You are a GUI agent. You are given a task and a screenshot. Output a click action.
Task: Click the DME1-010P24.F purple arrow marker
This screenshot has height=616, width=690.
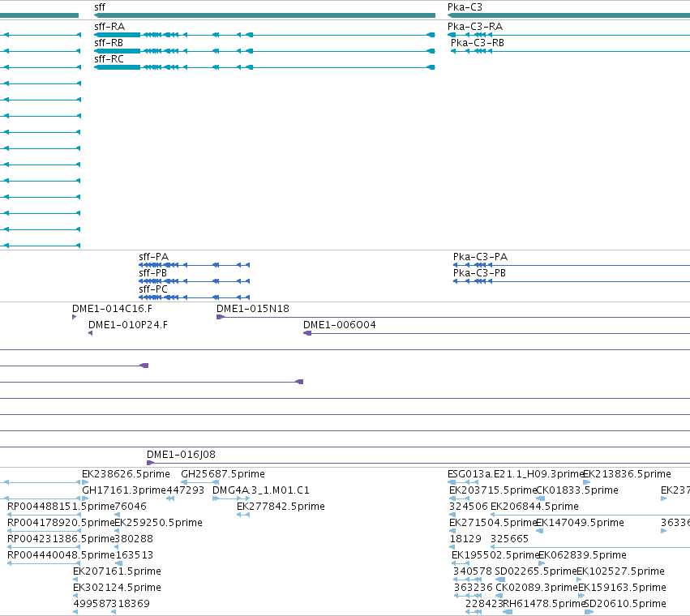(x=90, y=333)
